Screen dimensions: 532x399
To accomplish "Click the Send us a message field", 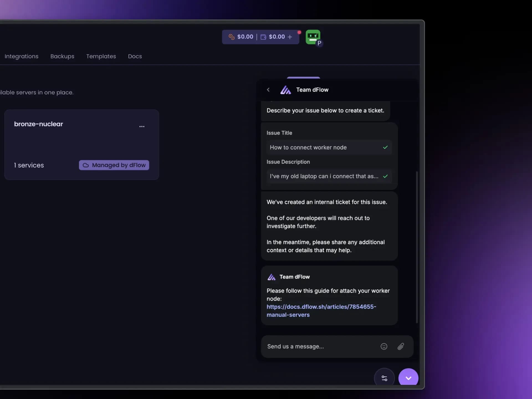I will 319,346.
